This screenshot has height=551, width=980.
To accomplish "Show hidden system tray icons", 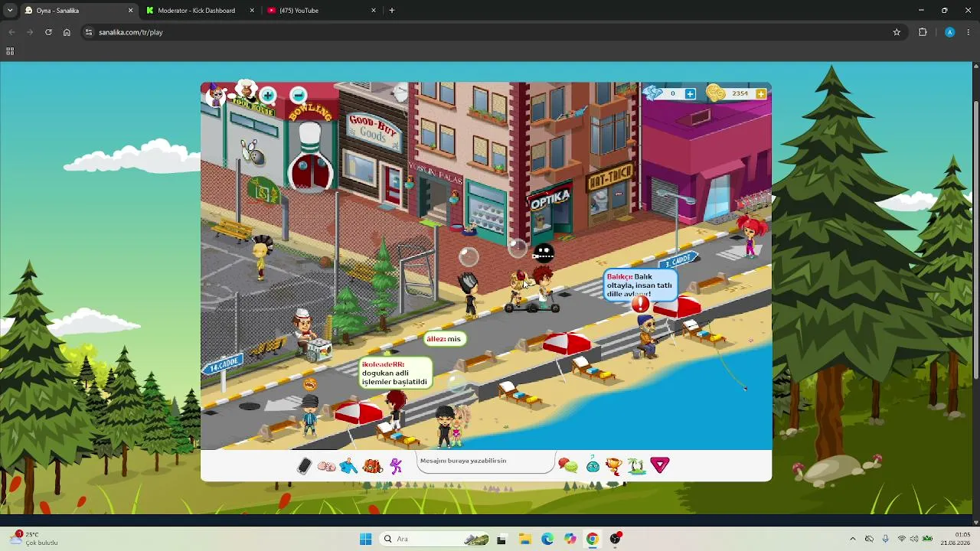I will click(x=852, y=539).
